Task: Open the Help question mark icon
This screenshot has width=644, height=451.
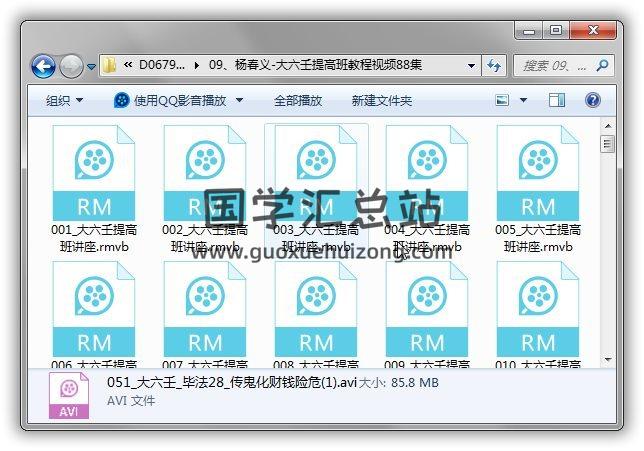Action: 592,100
